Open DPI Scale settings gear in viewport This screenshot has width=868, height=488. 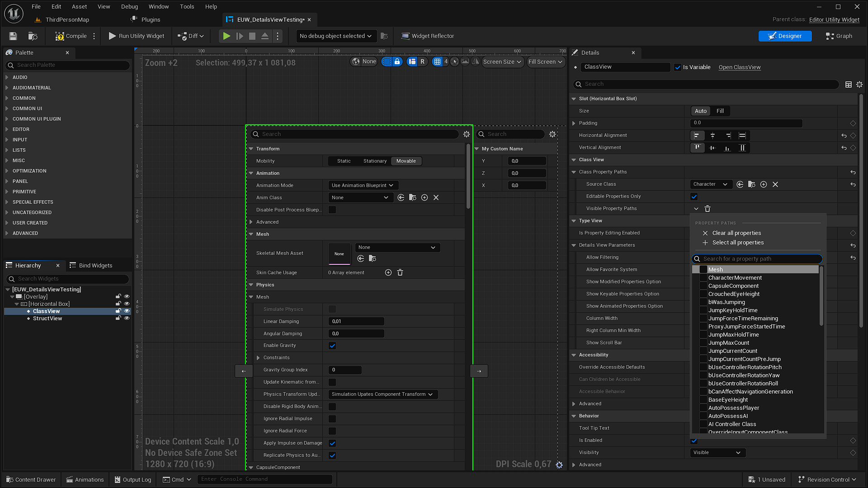click(559, 465)
